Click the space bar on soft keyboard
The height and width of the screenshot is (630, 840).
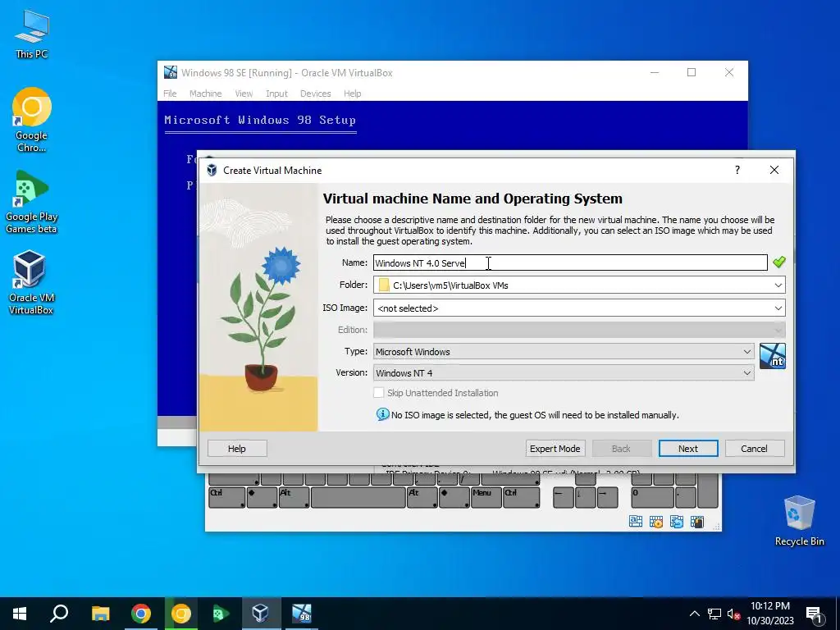[358, 497]
